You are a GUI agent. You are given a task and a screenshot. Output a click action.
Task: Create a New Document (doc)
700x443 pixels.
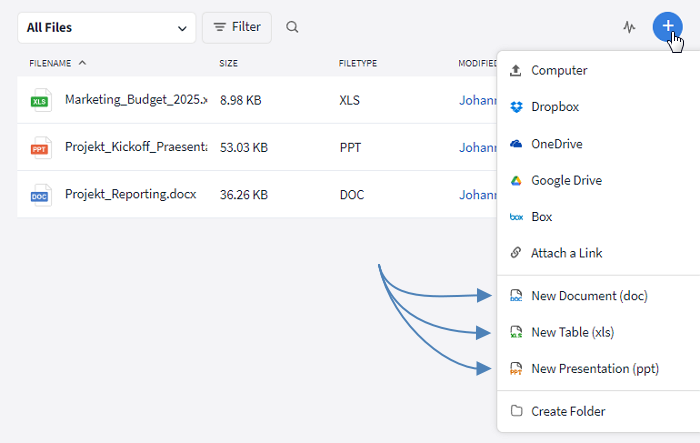(589, 296)
